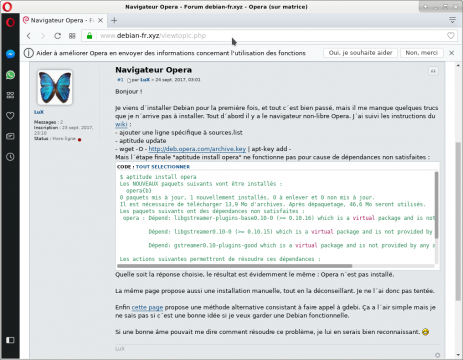Go forward to next page

click(x=43, y=36)
